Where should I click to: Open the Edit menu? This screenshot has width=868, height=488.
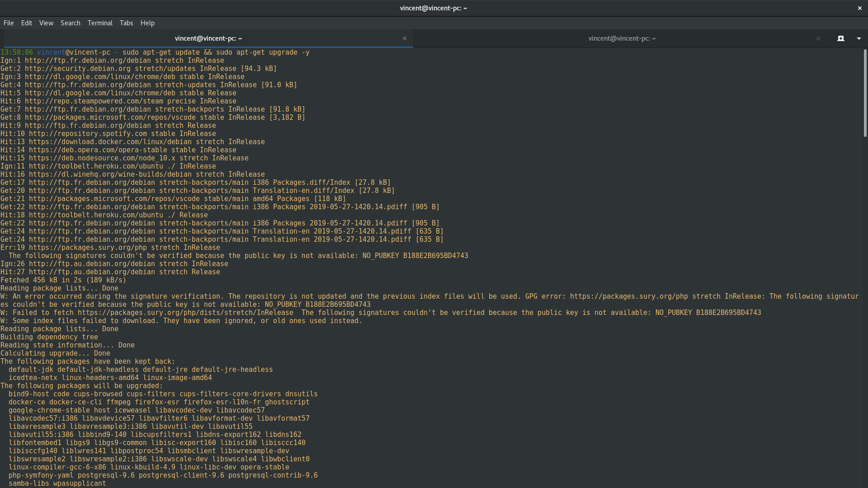27,23
